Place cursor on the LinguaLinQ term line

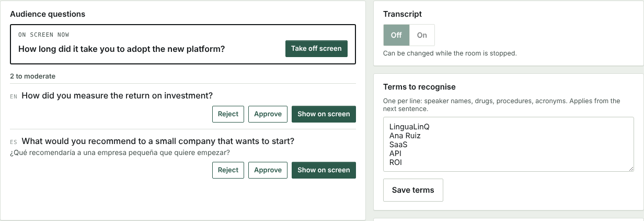(409, 127)
